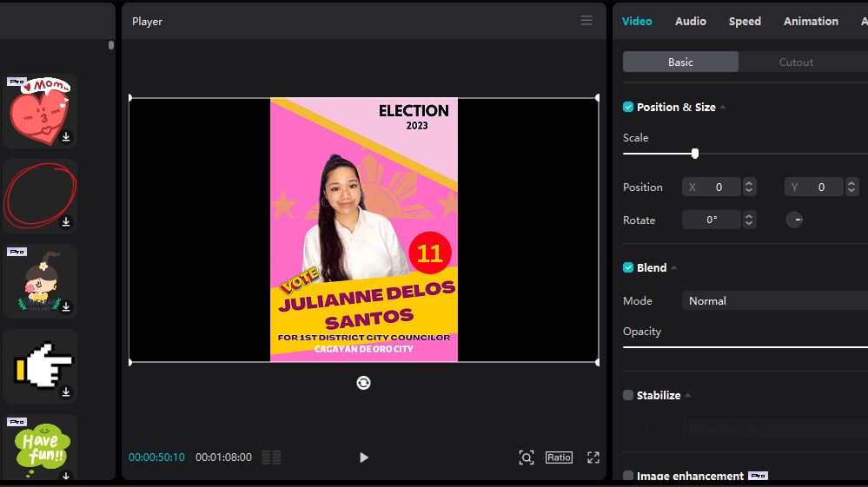Click the focus zoom preview icon

click(526, 457)
